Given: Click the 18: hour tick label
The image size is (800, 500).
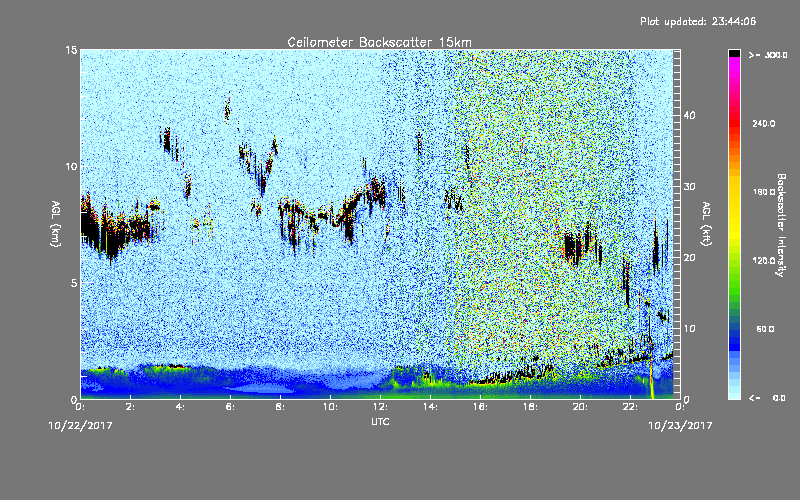Looking at the screenshot, I should pyautogui.click(x=530, y=407).
